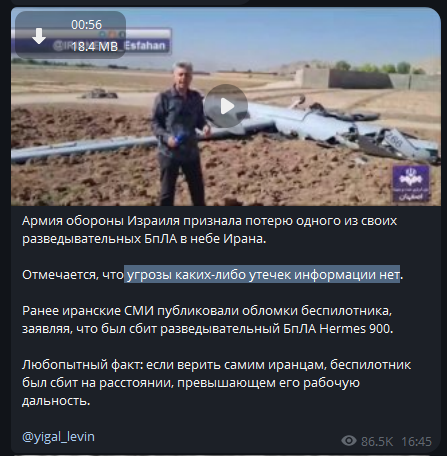Click the 16:45 message timestamp
This screenshot has width=447, height=456.
416,441
